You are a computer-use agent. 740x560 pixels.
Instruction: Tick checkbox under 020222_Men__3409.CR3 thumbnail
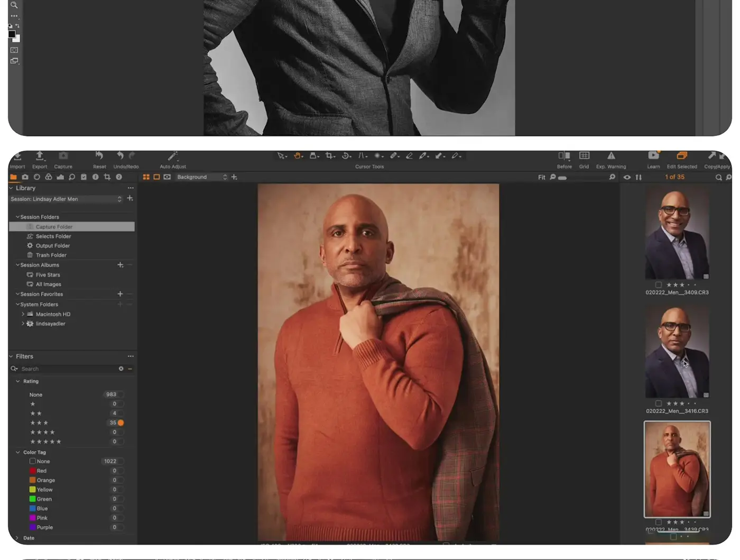tap(659, 285)
